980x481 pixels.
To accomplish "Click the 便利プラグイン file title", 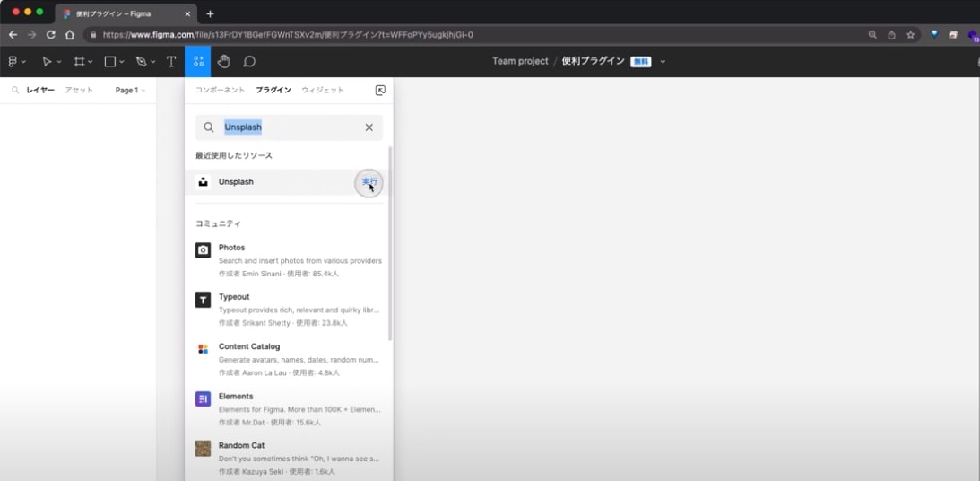I will pos(594,61).
